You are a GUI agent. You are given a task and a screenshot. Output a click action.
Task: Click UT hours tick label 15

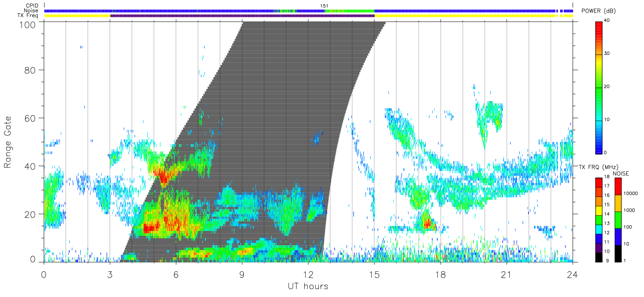pyautogui.click(x=374, y=274)
